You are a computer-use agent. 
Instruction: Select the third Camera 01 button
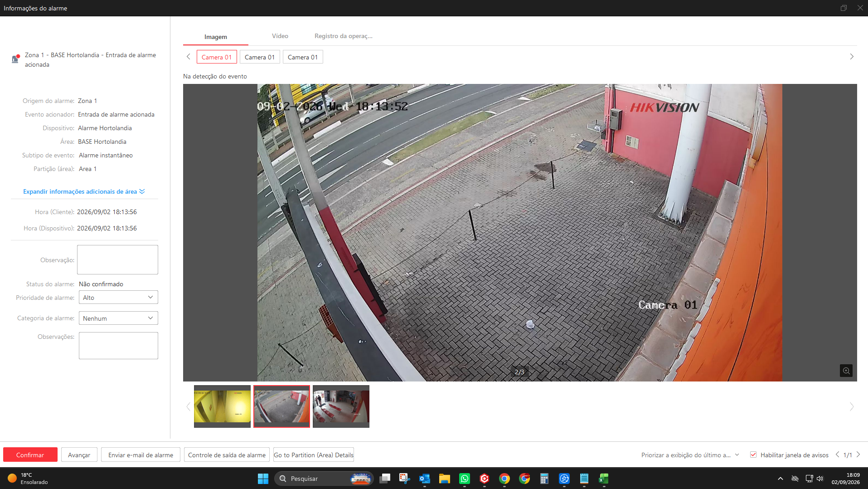pos(303,57)
